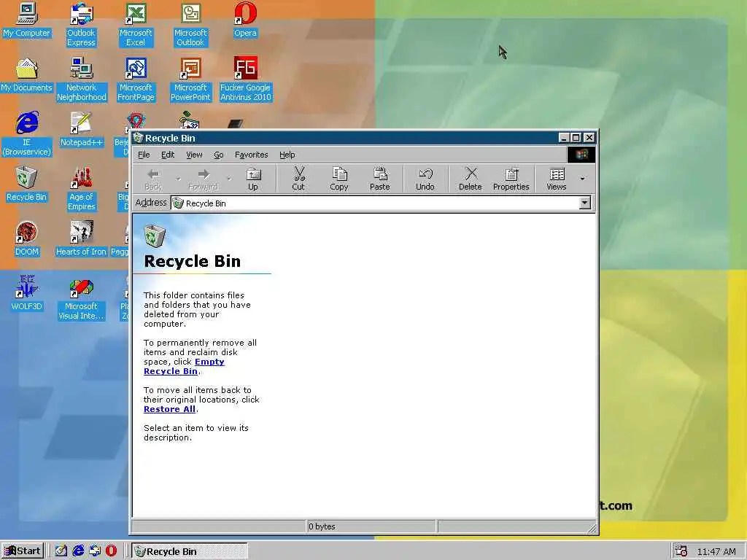This screenshot has height=560, width=747.
Task: Click the Cut toolbar button
Action: click(x=298, y=179)
